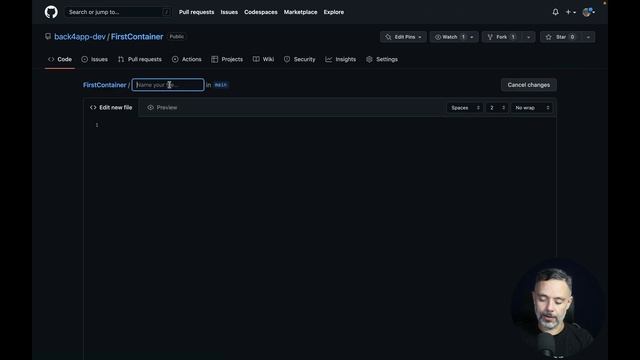Open Issues in the top navigation
The image size is (640, 360).
tap(229, 12)
